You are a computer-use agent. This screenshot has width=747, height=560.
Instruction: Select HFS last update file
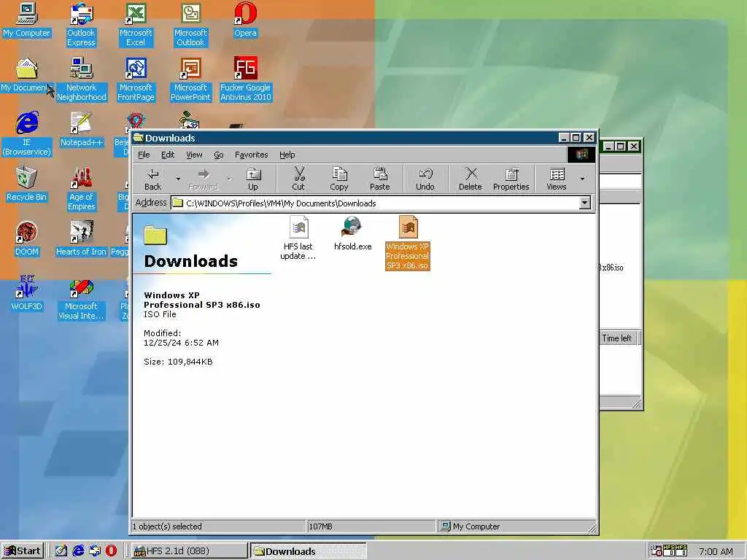[298, 238]
